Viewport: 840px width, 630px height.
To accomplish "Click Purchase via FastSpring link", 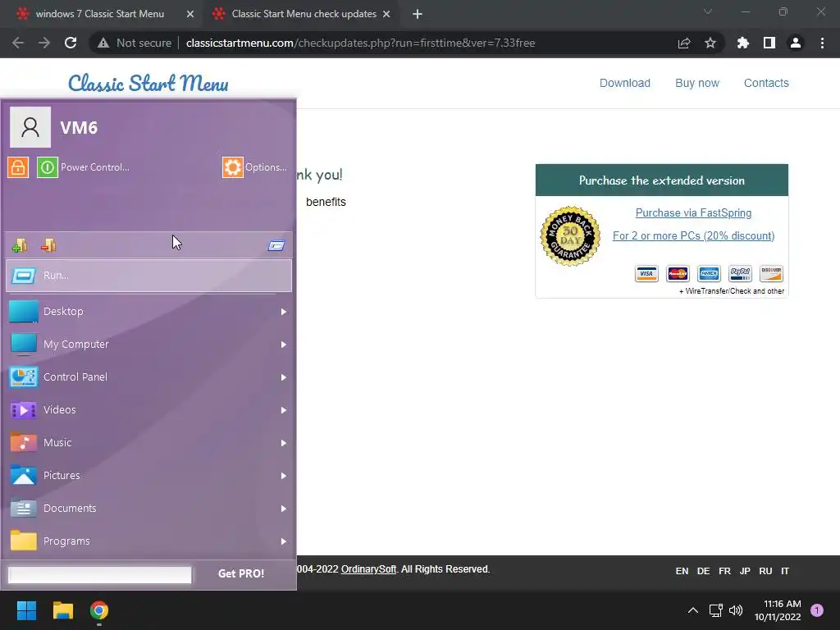I will click(x=693, y=212).
